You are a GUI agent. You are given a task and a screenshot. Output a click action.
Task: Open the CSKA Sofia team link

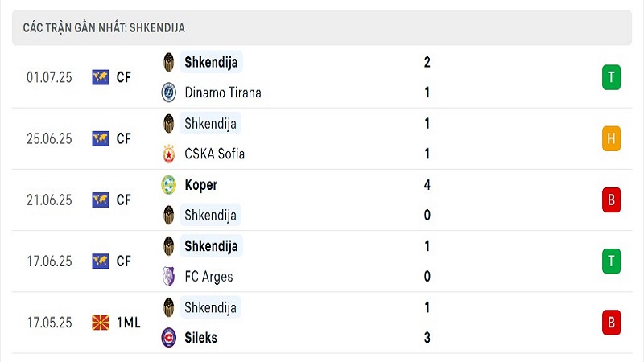click(x=214, y=154)
